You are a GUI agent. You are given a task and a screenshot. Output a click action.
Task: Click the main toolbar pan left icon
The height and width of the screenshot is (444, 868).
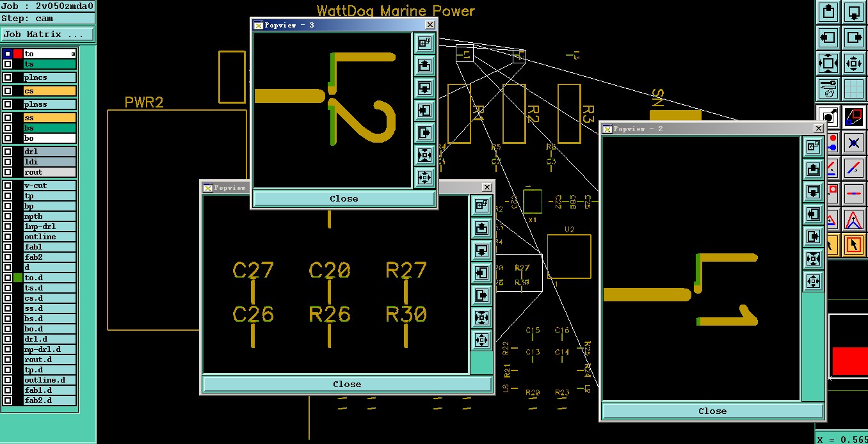click(x=828, y=38)
